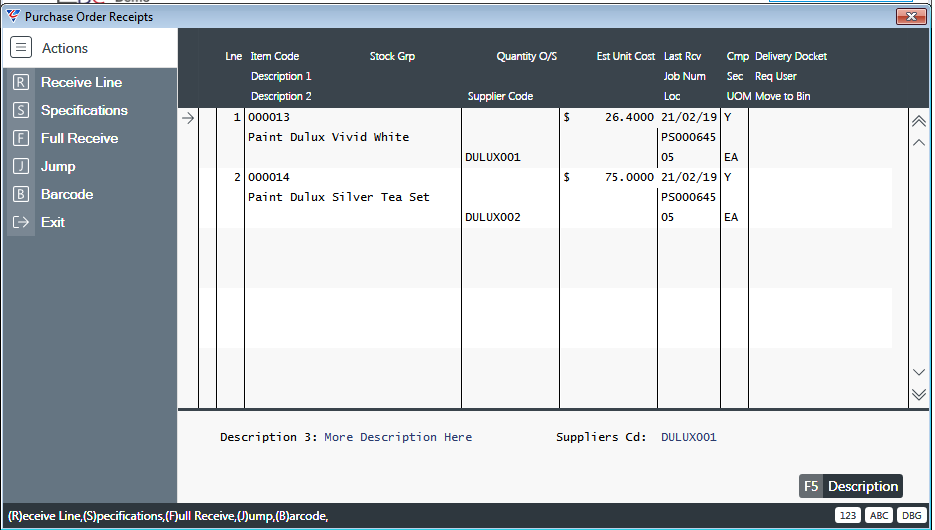
Task: Click description Paint Dulux Vivid White
Action: coord(329,137)
